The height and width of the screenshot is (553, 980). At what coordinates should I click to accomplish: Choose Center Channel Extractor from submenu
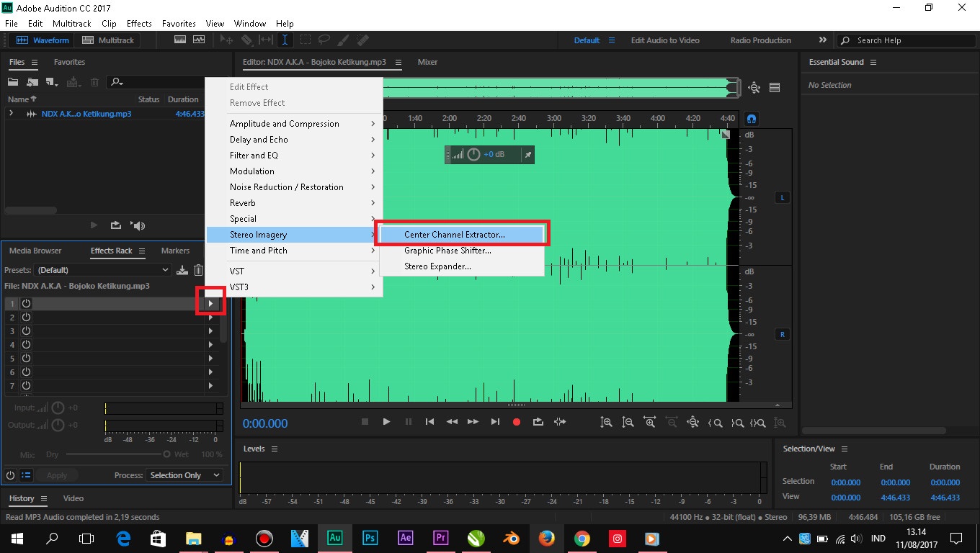(461, 235)
